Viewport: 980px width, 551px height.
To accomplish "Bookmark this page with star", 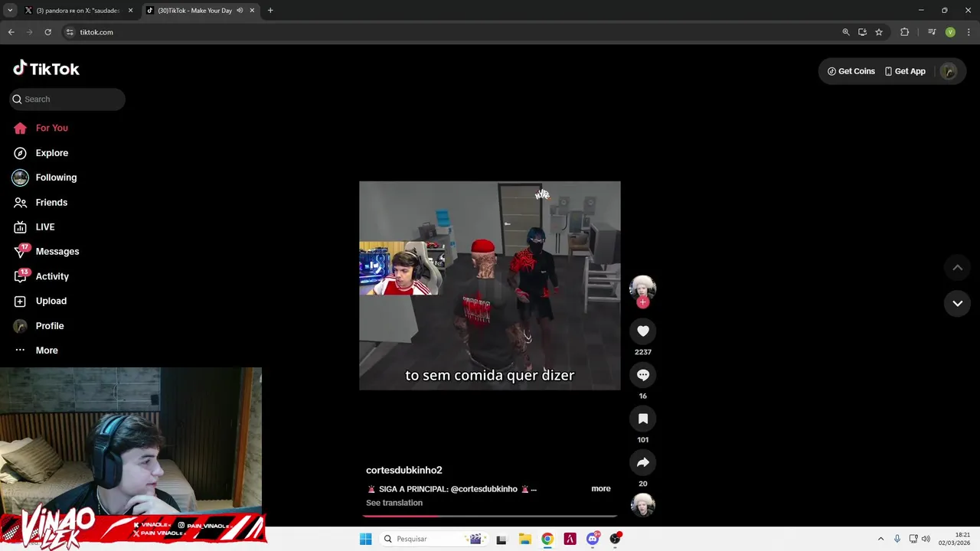I will click(x=879, y=32).
